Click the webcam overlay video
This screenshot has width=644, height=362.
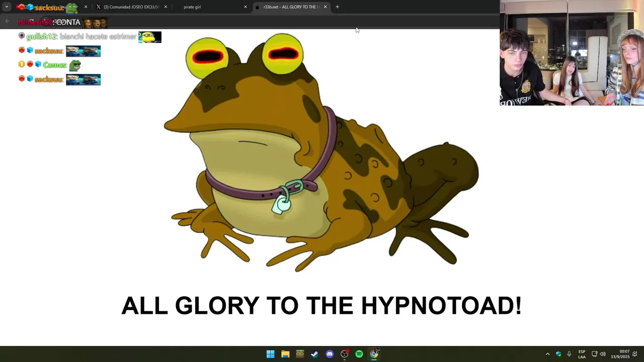[572, 53]
